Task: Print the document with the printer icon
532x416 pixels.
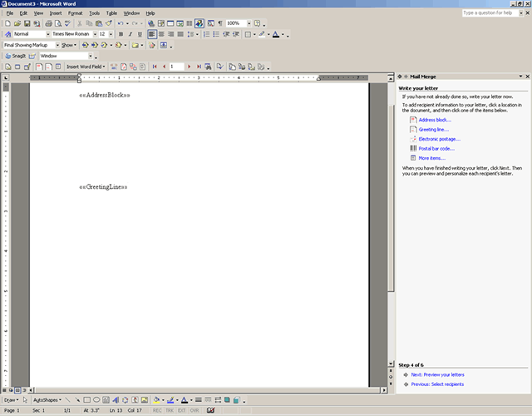Action: click(x=48, y=23)
